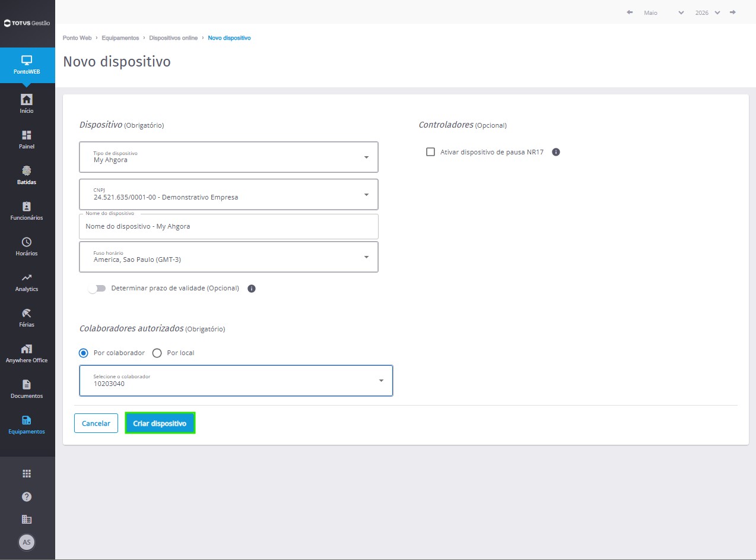The height and width of the screenshot is (560, 756).
Task: Click Dispositivos online breadcrumb
Action: [x=173, y=38]
